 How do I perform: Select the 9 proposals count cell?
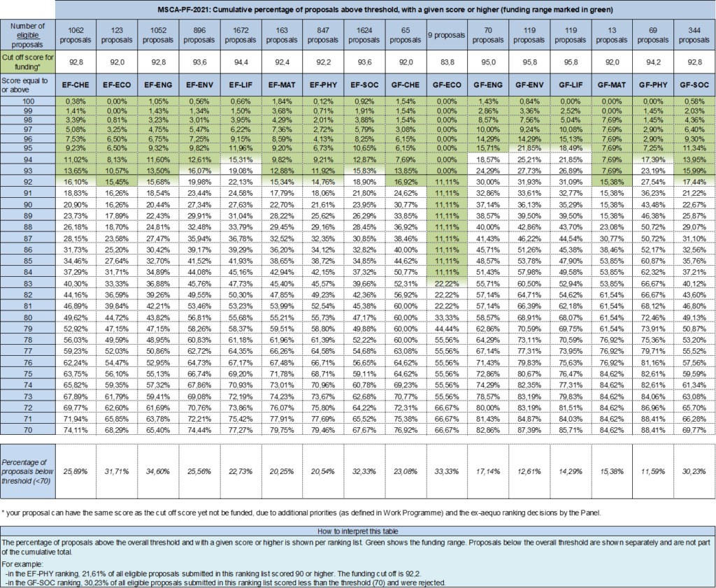[446, 35]
